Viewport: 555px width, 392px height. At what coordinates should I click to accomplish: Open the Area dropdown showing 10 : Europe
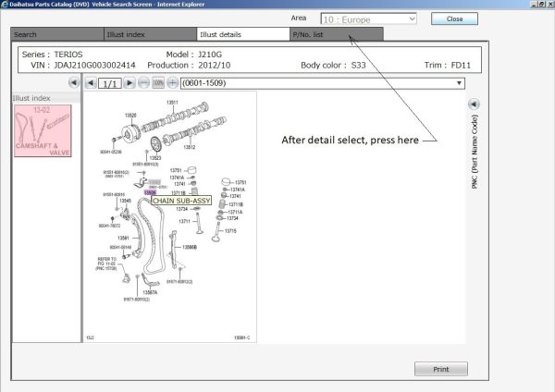[x=368, y=19]
